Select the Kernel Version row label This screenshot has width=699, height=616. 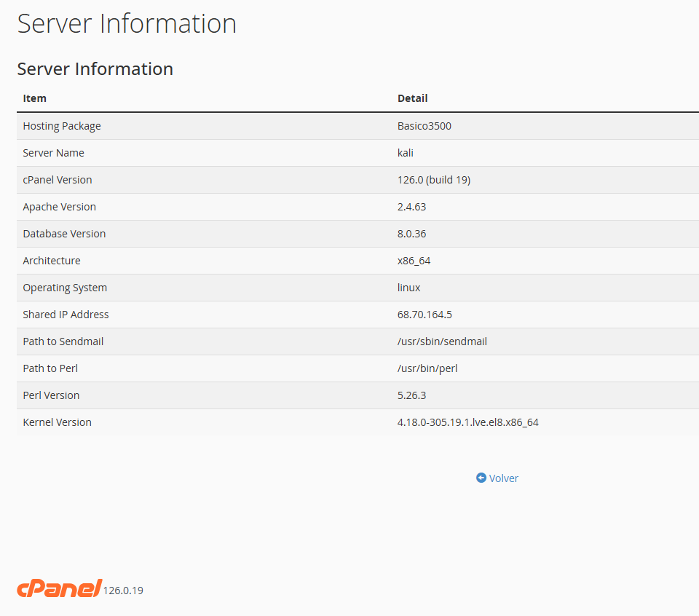57,422
